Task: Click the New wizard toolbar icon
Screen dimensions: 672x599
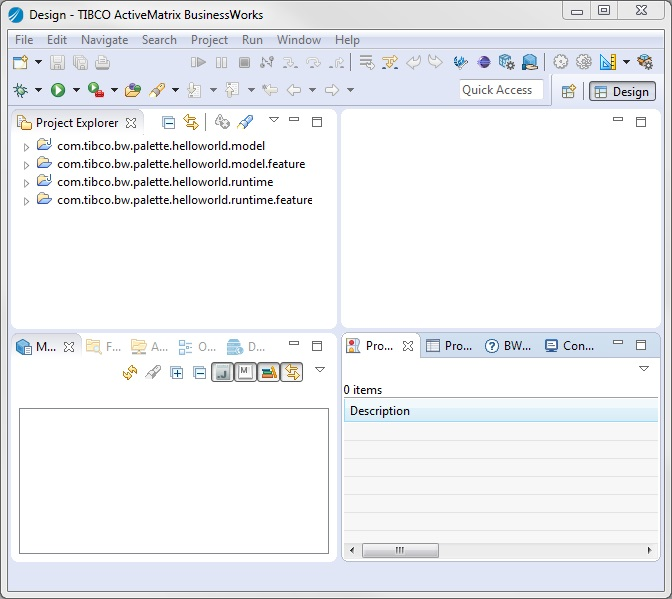Action: click(x=20, y=62)
